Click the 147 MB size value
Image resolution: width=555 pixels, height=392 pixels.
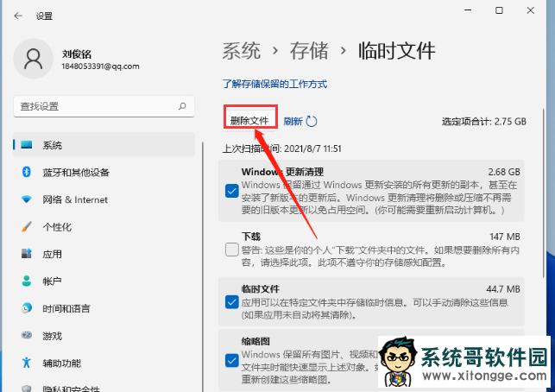coord(505,237)
